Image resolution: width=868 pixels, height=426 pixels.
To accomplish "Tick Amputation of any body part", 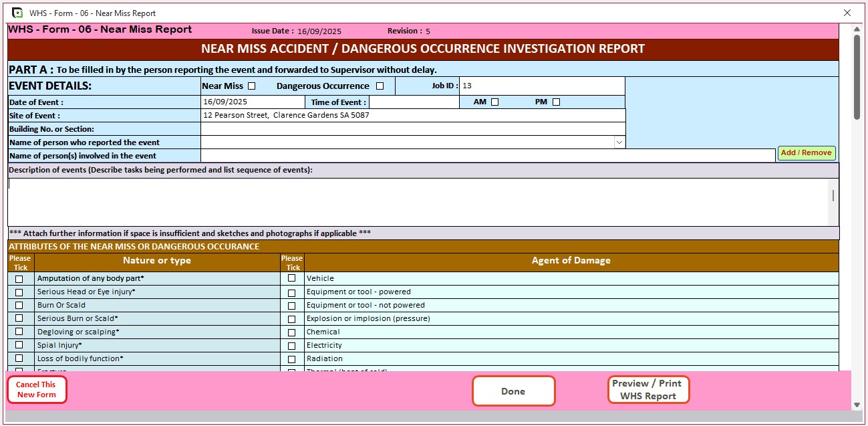I will click(19, 278).
